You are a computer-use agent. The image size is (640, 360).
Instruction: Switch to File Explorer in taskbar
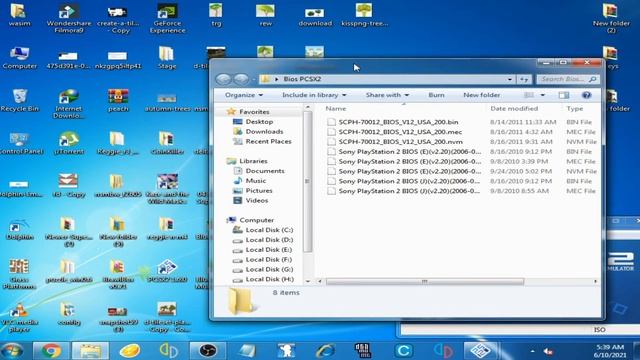click(90, 351)
